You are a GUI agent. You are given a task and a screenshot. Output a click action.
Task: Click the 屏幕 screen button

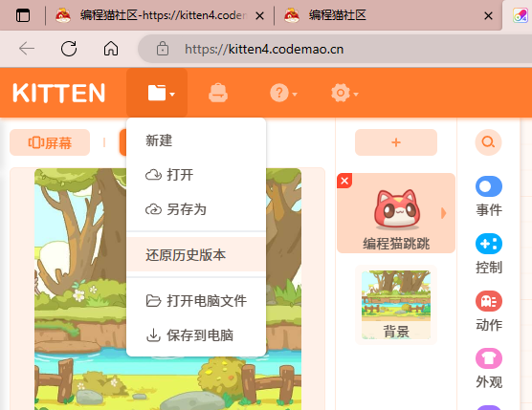pyautogui.click(x=50, y=142)
